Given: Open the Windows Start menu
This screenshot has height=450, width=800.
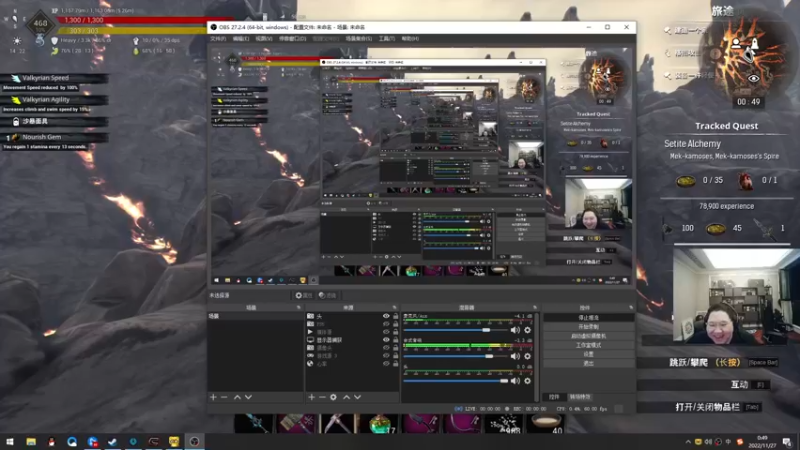Looking at the screenshot, I should [10, 442].
